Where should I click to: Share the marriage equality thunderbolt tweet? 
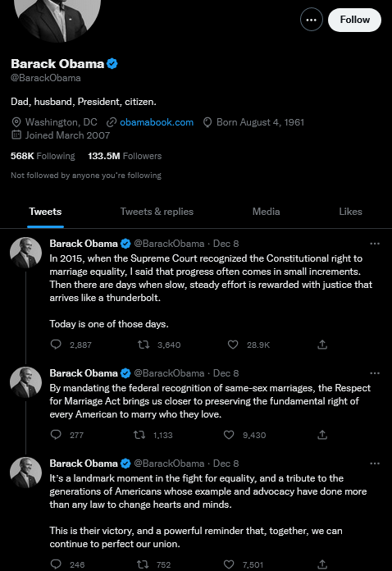322,344
